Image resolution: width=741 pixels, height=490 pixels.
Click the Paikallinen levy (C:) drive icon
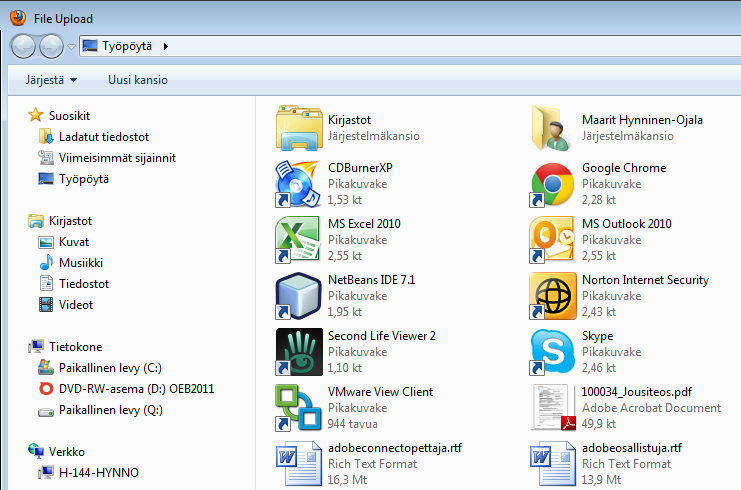point(46,367)
